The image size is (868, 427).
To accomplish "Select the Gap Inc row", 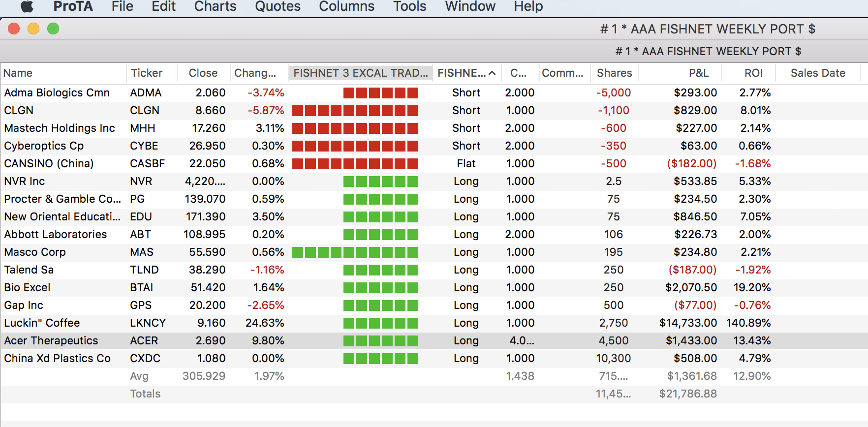I will pyautogui.click(x=434, y=305).
